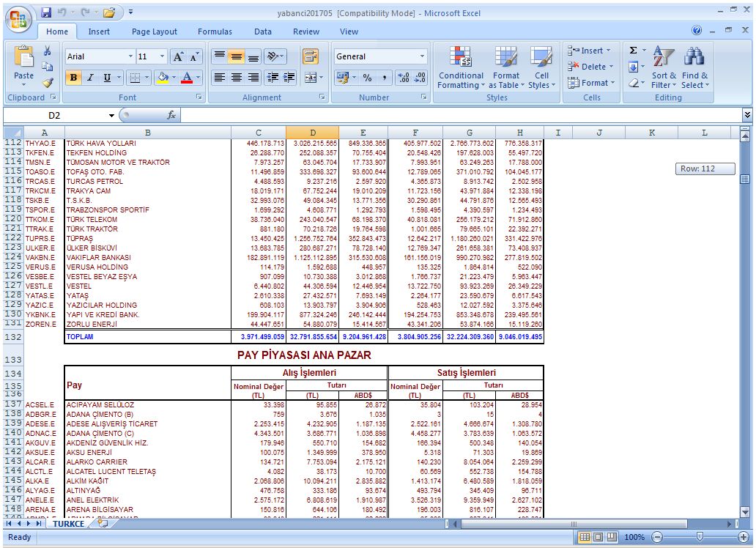
Task: Set top vertical alignment
Action: coord(219,56)
